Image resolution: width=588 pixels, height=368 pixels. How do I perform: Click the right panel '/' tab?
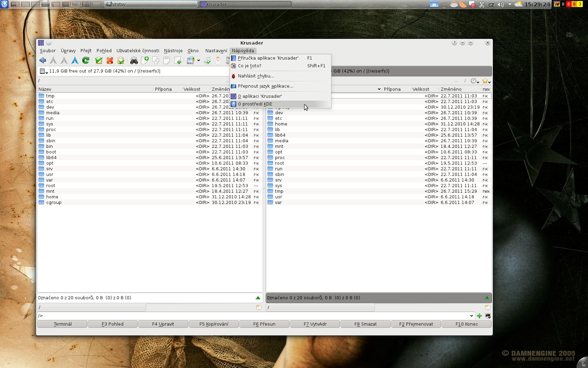[320, 307]
